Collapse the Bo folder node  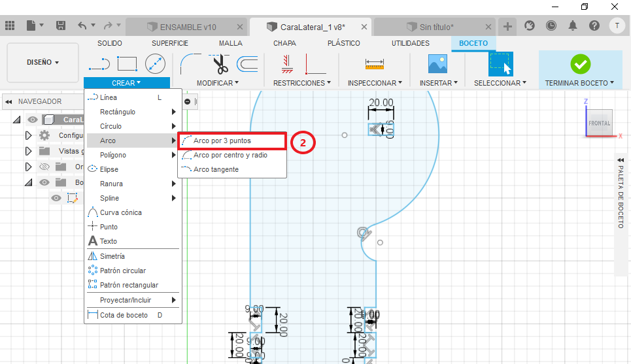(28, 182)
